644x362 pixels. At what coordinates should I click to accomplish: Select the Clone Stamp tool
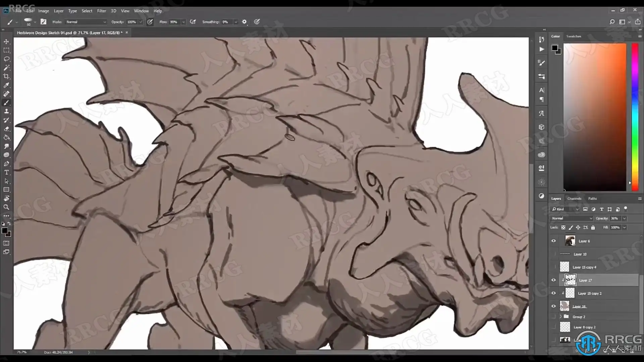(x=6, y=111)
